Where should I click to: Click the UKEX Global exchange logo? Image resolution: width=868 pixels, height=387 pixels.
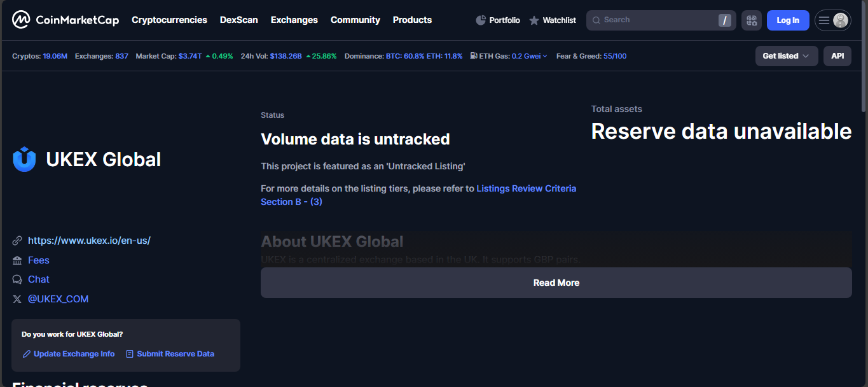[24, 159]
